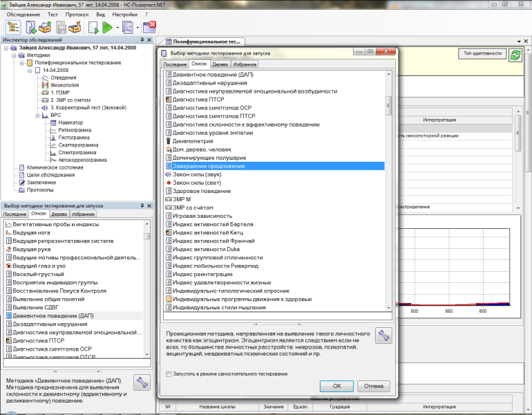Image resolution: width=532 pixels, height=415 pixels.
Task: Click the examination inspector tree toolbar icon
Action: 13,28
